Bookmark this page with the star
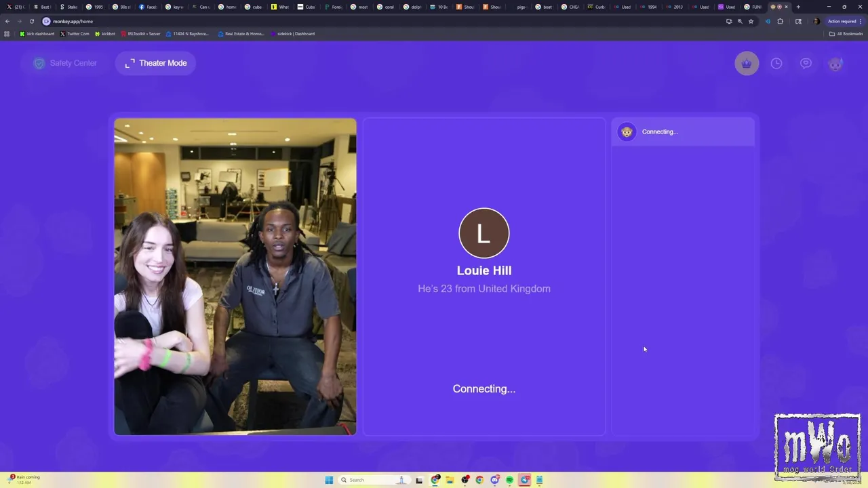 pos(751,21)
